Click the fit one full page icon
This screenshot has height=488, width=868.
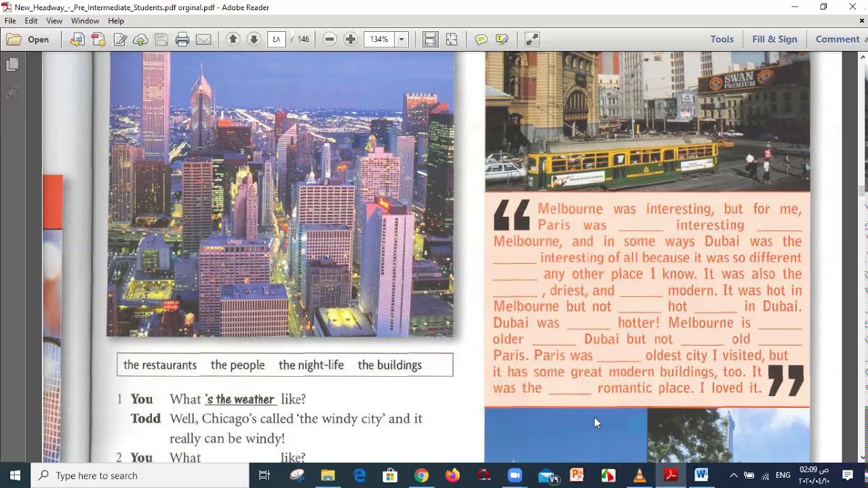tap(452, 39)
